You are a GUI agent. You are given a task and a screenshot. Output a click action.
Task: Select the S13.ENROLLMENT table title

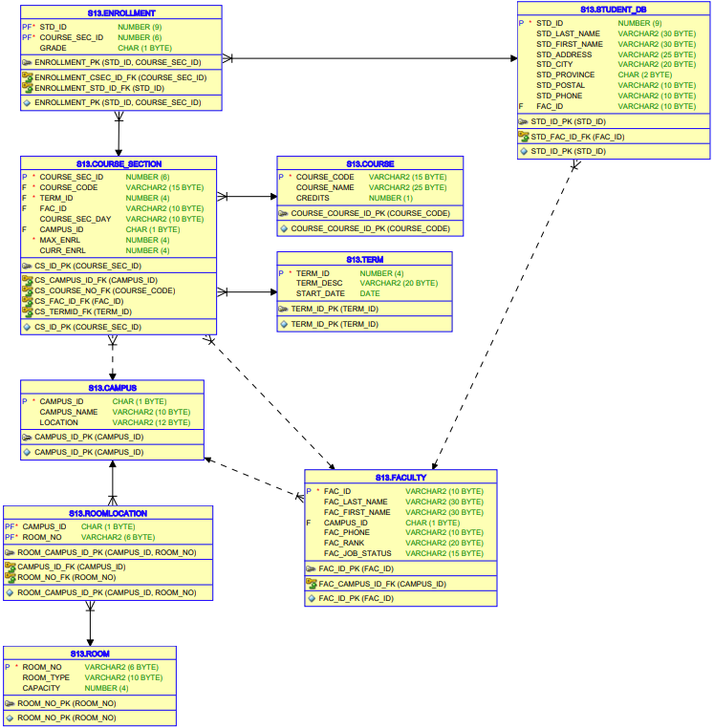(x=121, y=13)
